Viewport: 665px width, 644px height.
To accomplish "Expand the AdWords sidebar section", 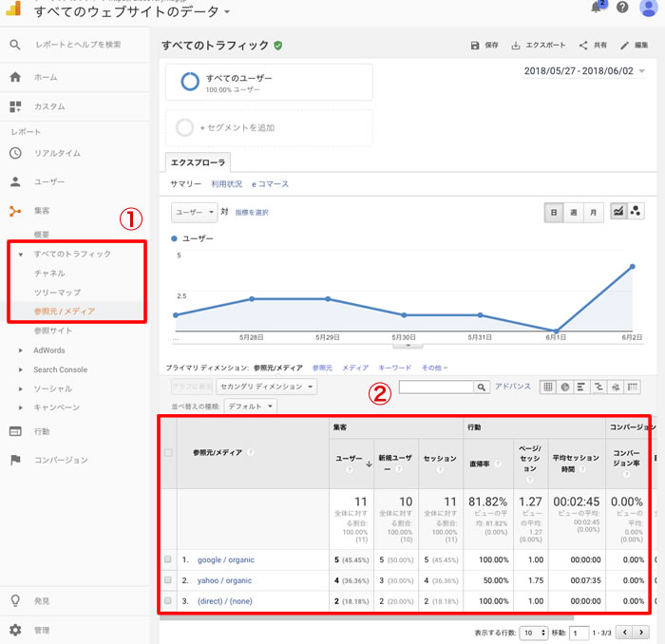I will point(48,350).
